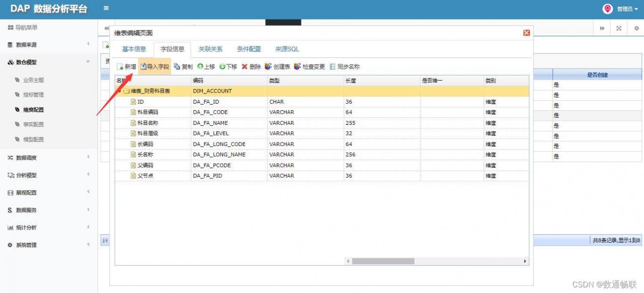Viewport: 644px width, 293px height.
Task: Open the 关联关系 tab
Action: 210,49
